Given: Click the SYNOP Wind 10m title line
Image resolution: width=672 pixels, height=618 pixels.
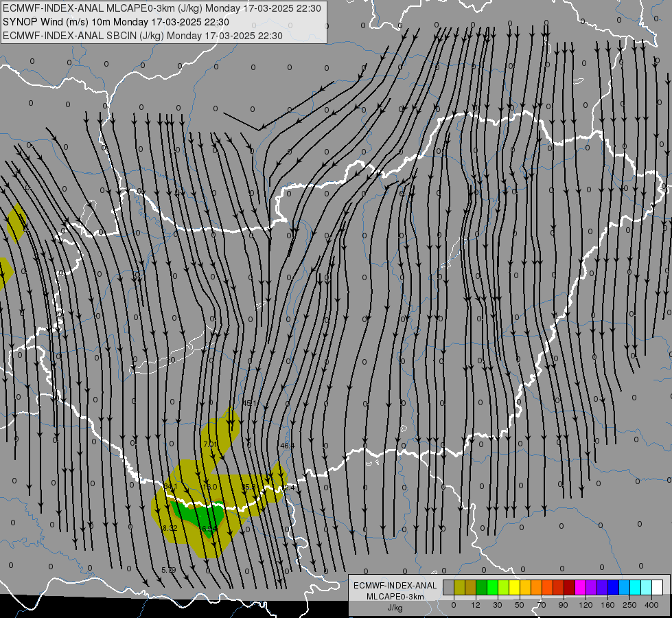Looking at the screenshot, I should [x=116, y=22].
